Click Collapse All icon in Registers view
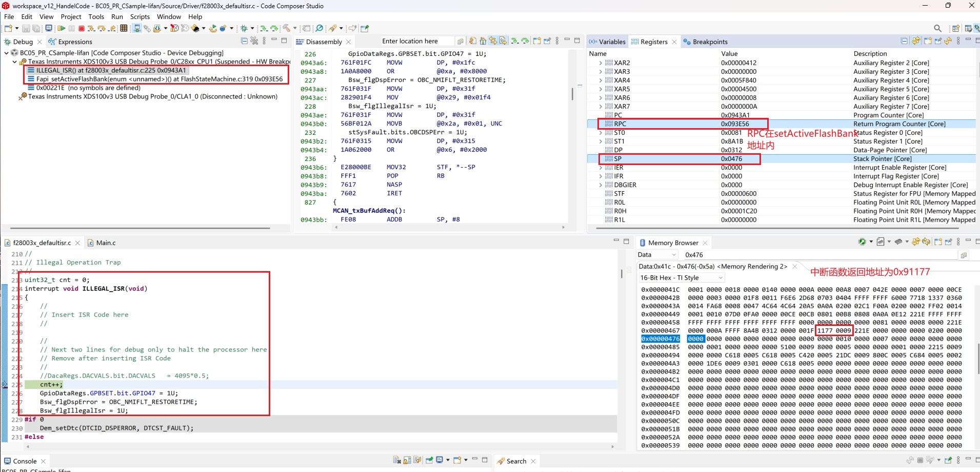Viewport: 980px width, 472px height. point(904,41)
